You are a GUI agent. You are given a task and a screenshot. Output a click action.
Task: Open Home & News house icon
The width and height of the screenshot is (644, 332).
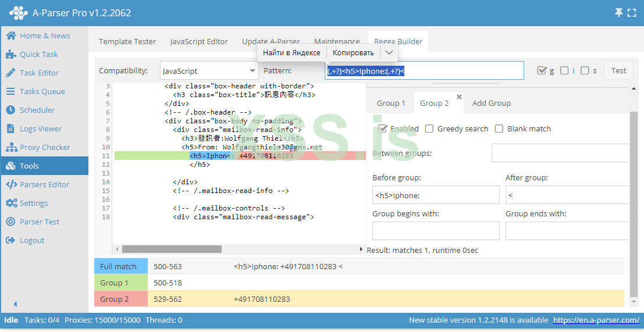pyautogui.click(x=12, y=35)
